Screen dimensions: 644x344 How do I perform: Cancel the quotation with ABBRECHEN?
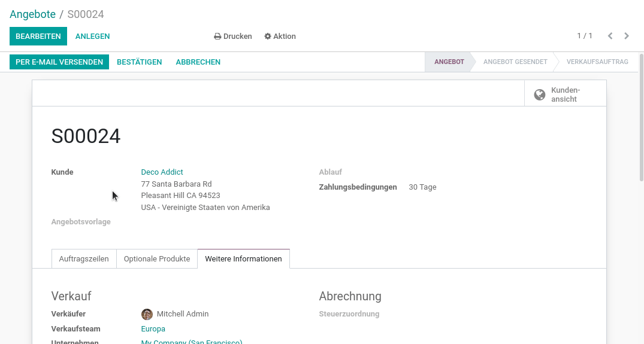198,62
